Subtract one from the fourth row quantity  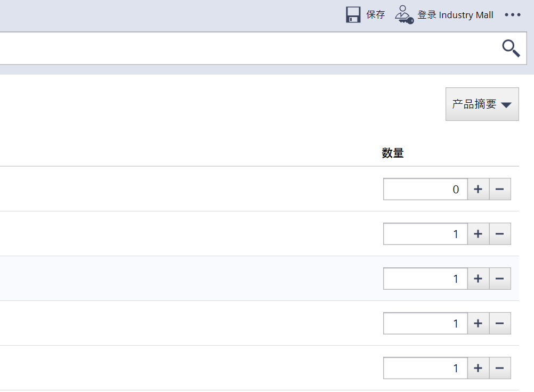(500, 323)
